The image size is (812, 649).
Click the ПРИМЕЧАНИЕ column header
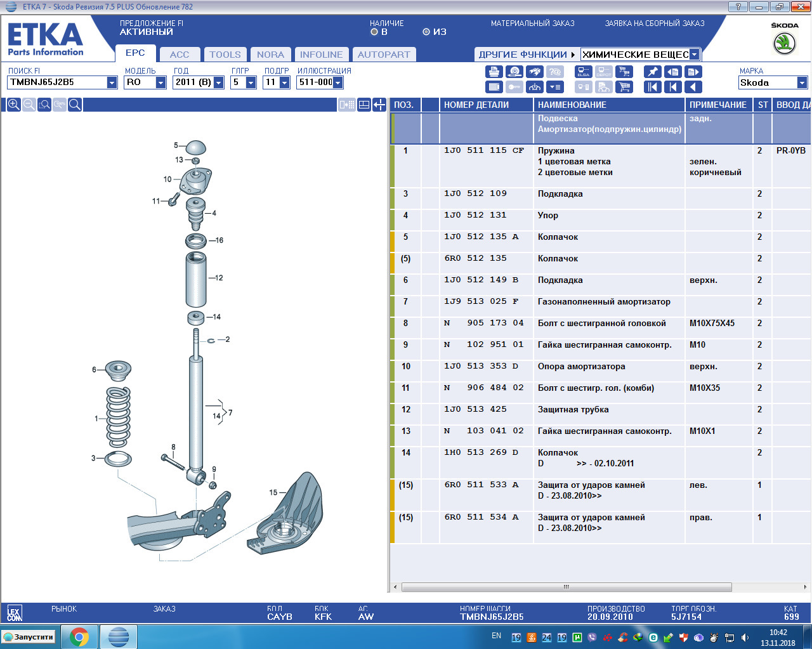pyautogui.click(x=719, y=105)
